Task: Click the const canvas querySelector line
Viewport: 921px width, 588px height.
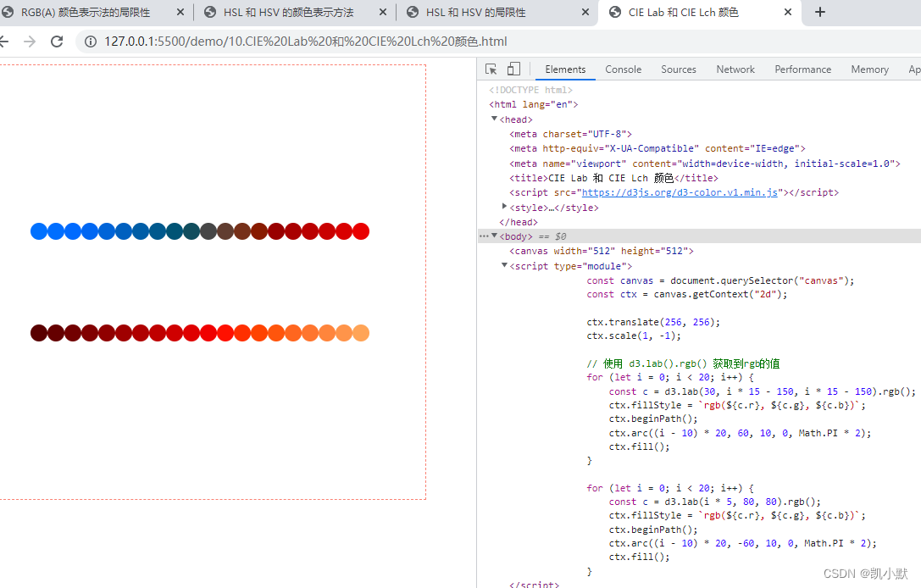Action: [720, 280]
